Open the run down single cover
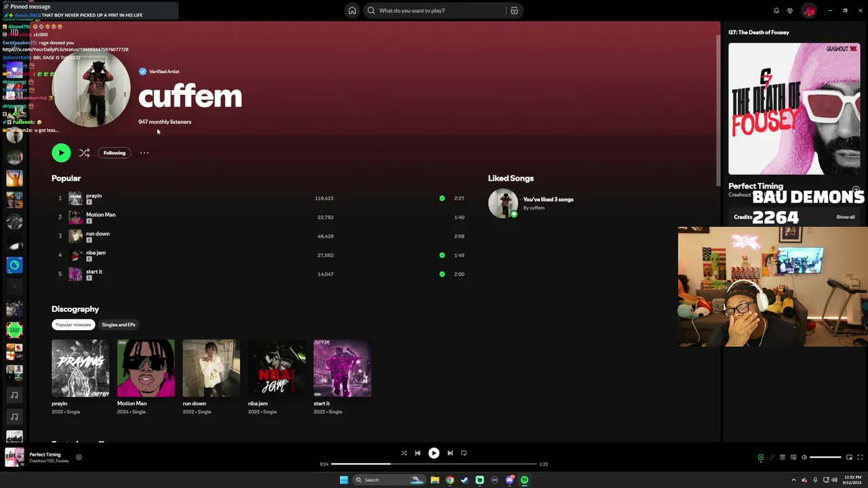This screenshot has height=488, width=868. click(x=211, y=368)
